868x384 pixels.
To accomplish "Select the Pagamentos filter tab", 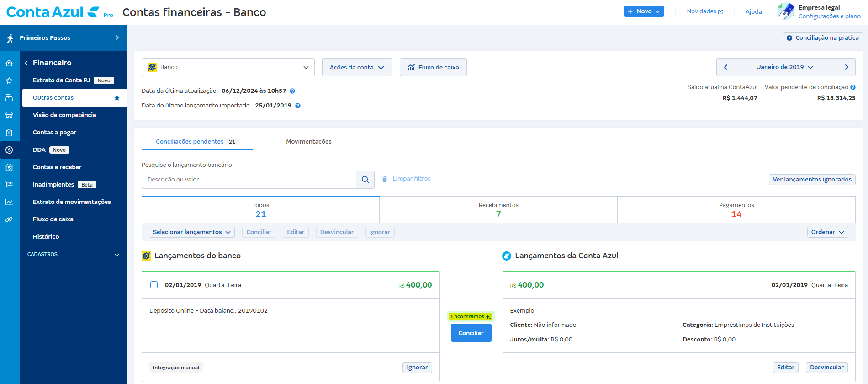I will [736, 210].
